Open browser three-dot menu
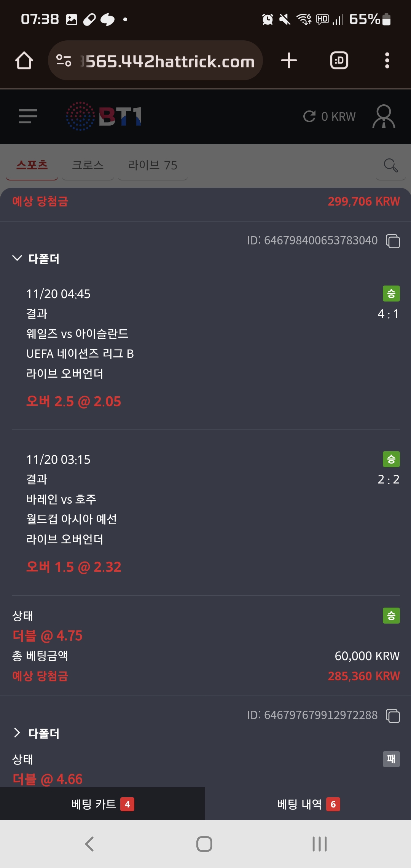This screenshot has height=868, width=411. (387, 61)
